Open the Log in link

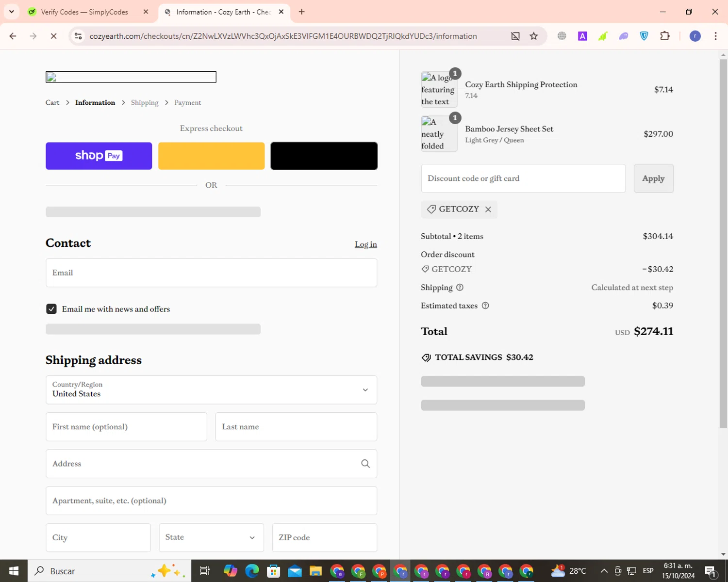365,244
